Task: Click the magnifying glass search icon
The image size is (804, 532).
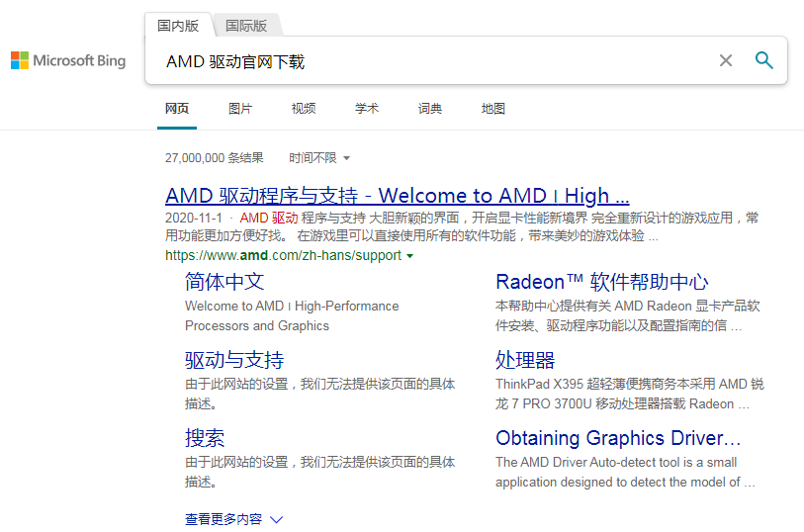Action: tap(763, 60)
